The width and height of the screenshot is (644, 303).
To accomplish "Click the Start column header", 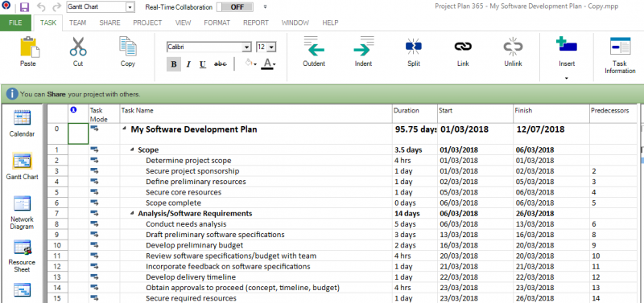I will pyautogui.click(x=475, y=114).
